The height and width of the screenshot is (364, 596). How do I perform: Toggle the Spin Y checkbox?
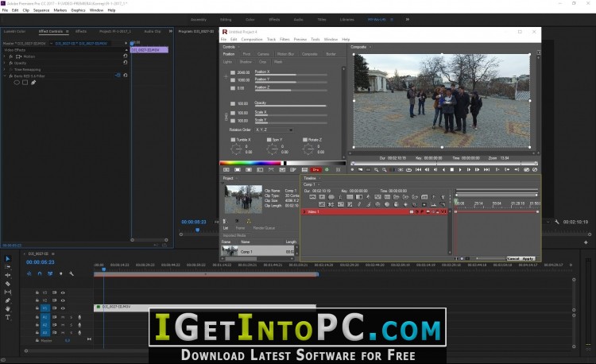(x=269, y=140)
